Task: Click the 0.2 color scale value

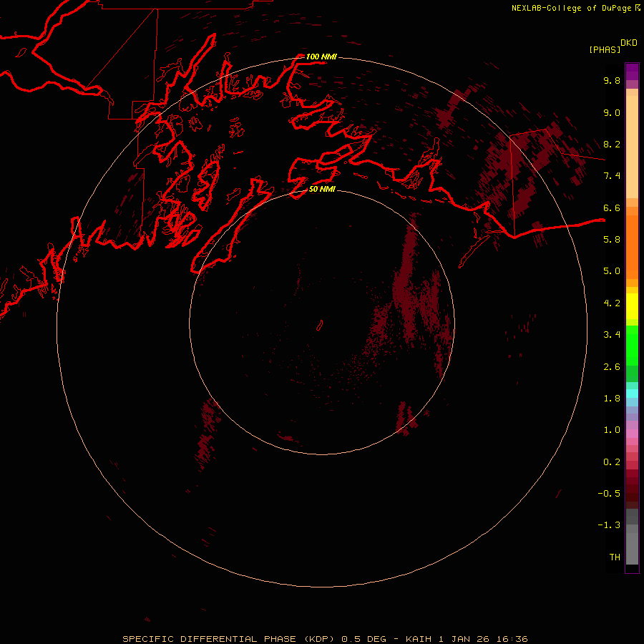Action: [x=612, y=462]
